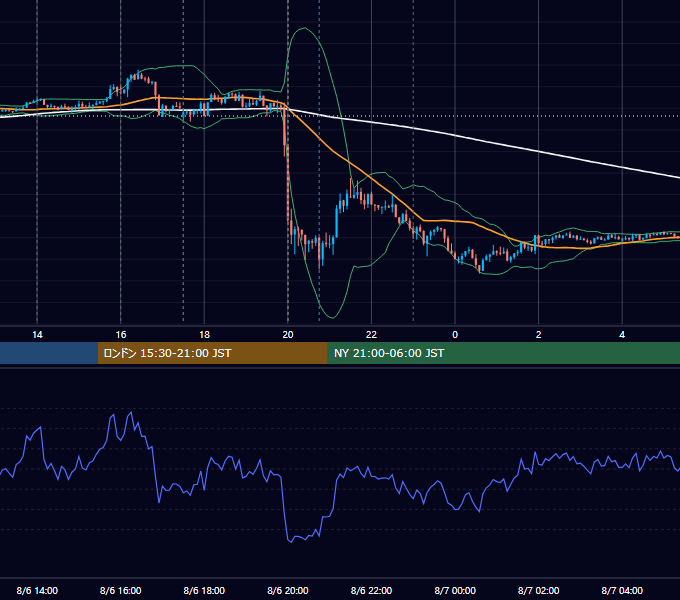Screen dimensions: 680x600
Task: Click the 22 hour label on price chart axis
Action: (371, 335)
